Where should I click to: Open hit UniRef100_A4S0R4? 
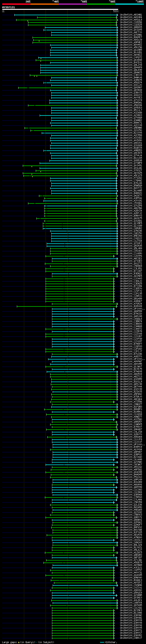(131, 17)
